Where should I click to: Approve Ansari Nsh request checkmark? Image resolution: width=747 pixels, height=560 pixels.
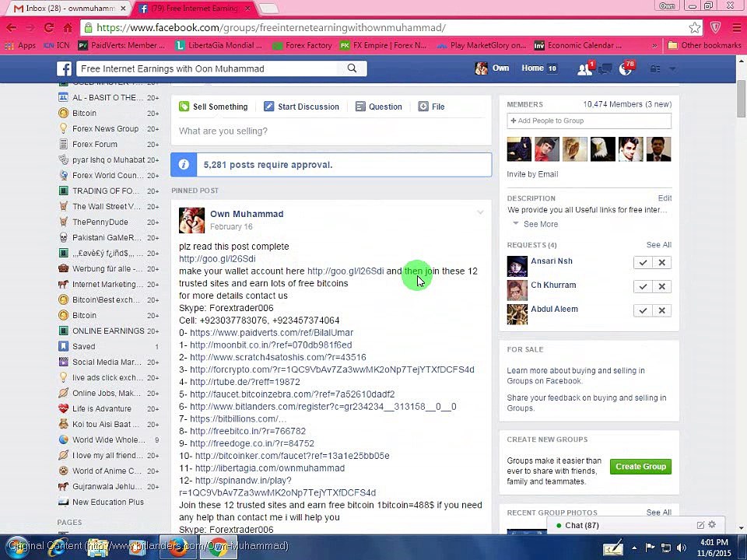[643, 262]
